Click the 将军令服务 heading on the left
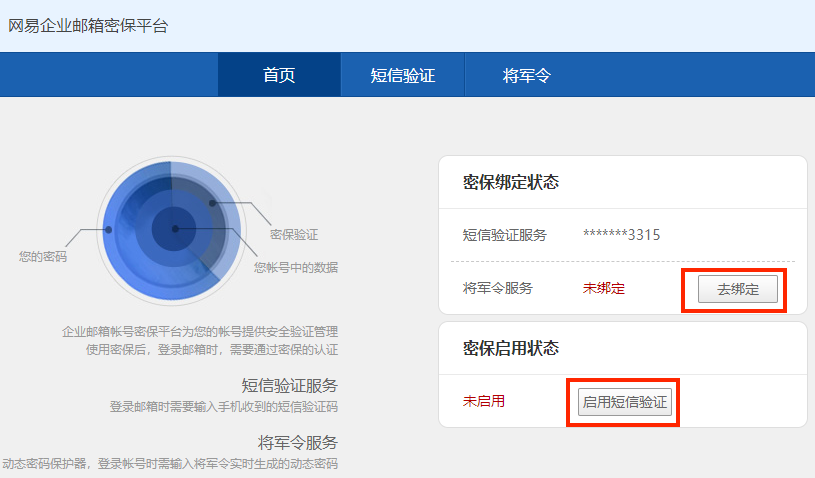This screenshot has width=815, height=478. click(x=297, y=442)
